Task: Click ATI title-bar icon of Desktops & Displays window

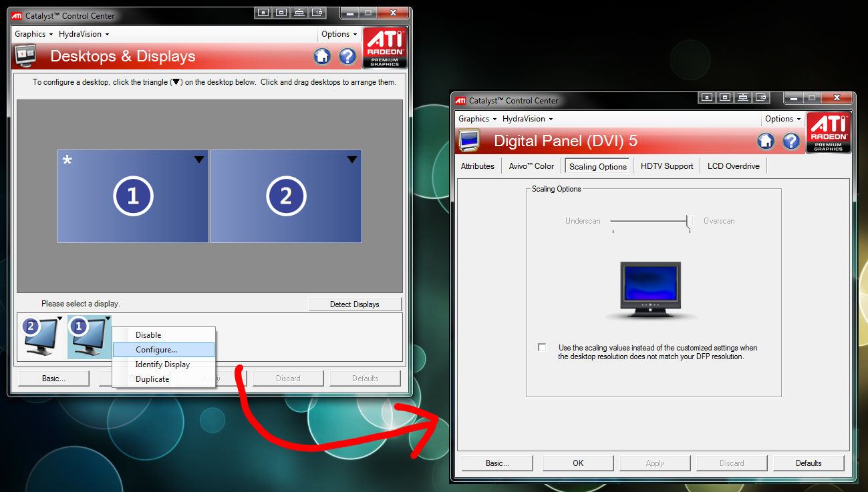Action: [17, 15]
